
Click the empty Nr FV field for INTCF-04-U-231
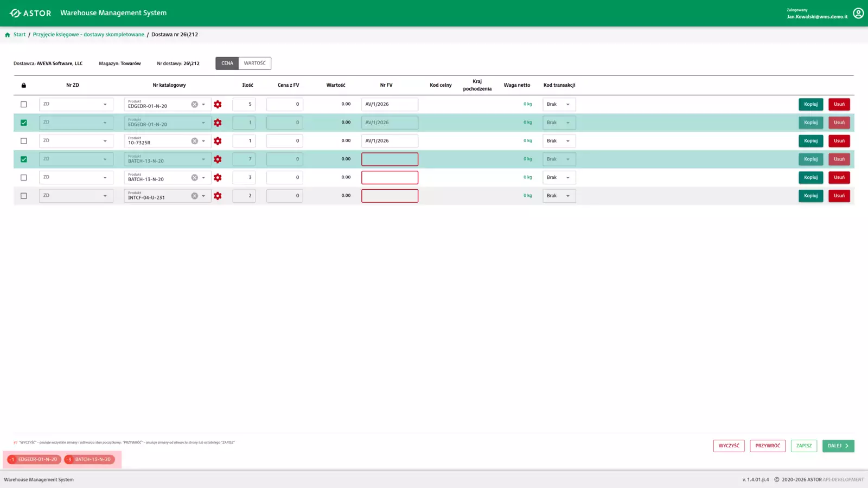[x=390, y=196]
